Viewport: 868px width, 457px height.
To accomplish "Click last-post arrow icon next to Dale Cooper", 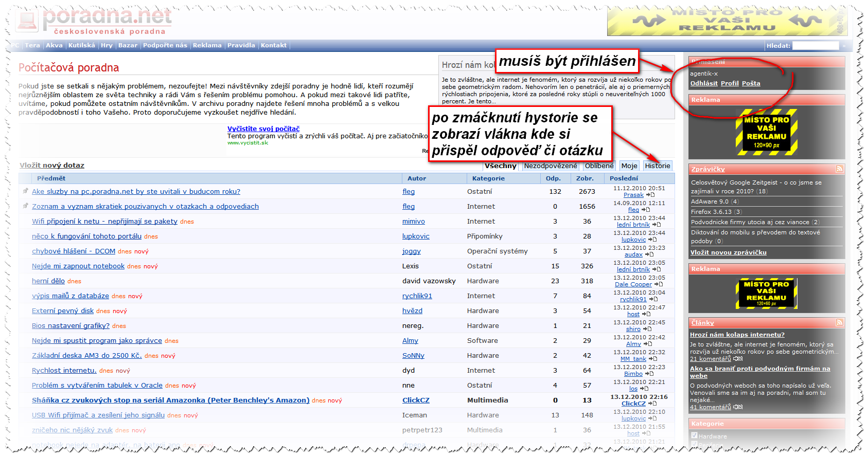I will pyautogui.click(x=659, y=285).
